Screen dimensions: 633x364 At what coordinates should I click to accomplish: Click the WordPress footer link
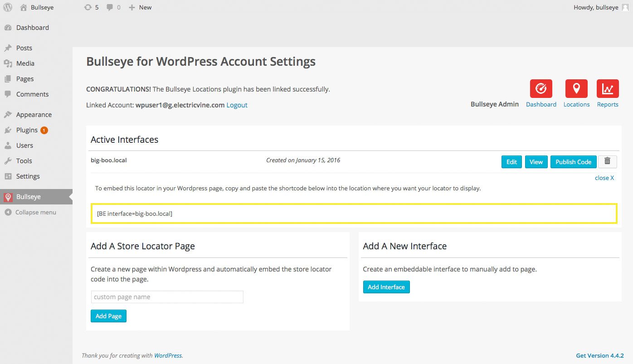168,355
